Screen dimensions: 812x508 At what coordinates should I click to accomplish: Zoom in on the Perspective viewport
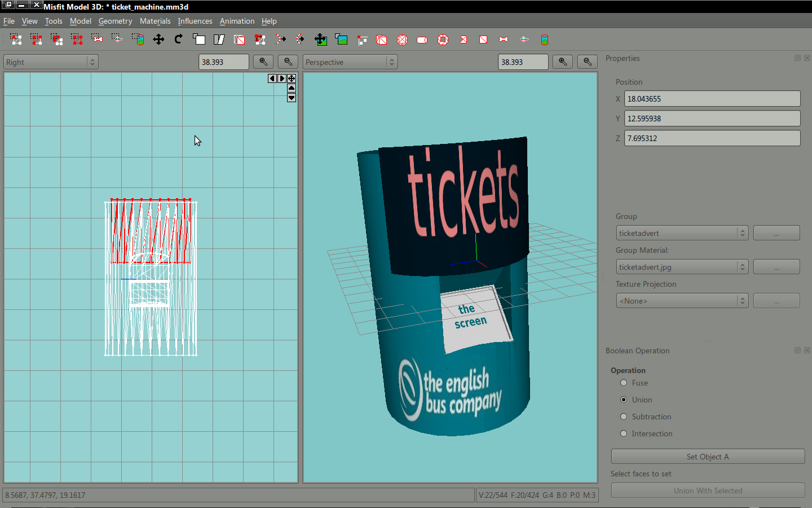click(563, 62)
